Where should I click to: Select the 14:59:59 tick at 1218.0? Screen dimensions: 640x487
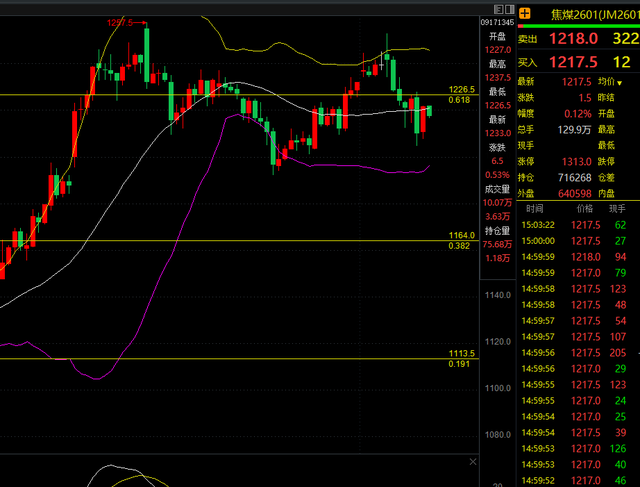click(x=578, y=257)
